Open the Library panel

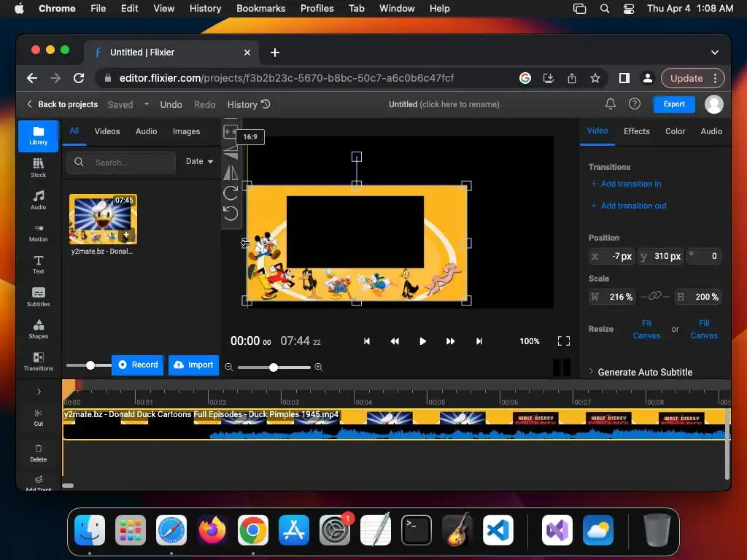point(38,136)
